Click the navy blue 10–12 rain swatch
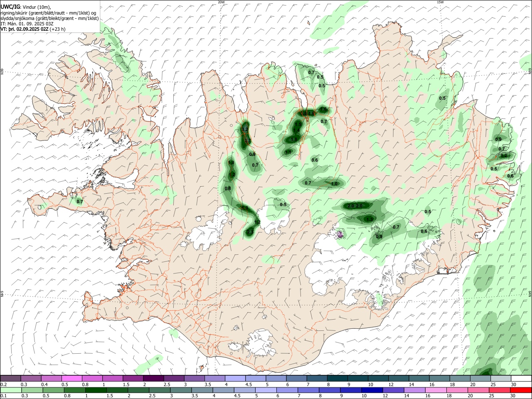 373,390
